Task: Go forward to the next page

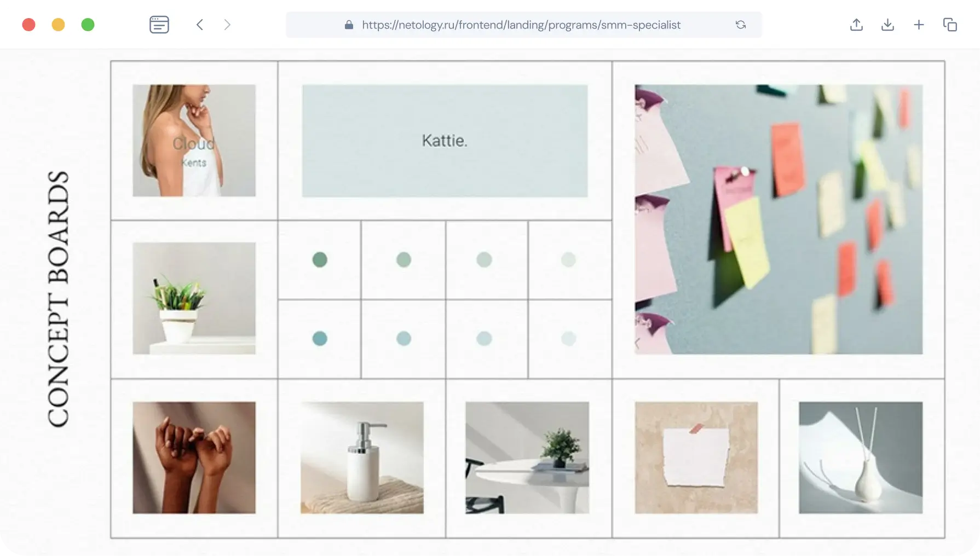Action: (x=227, y=25)
